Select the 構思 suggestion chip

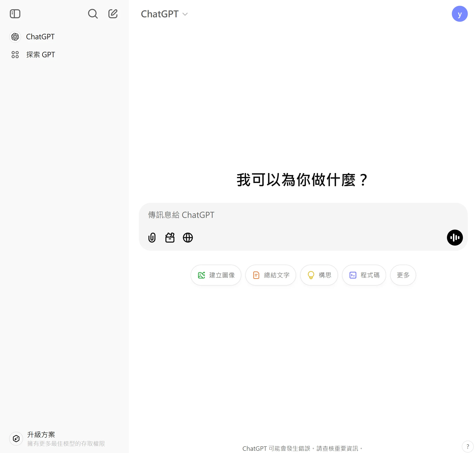point(319,275)
